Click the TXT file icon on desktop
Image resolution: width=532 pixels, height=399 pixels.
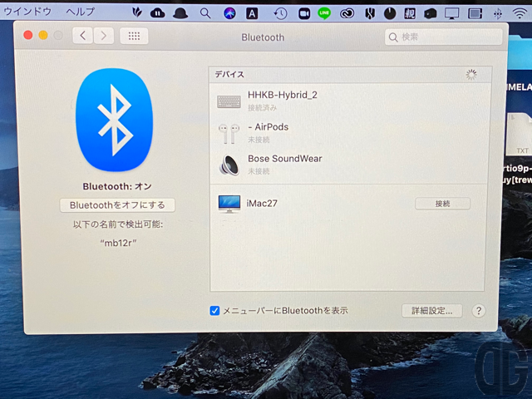tap(520, 135)
